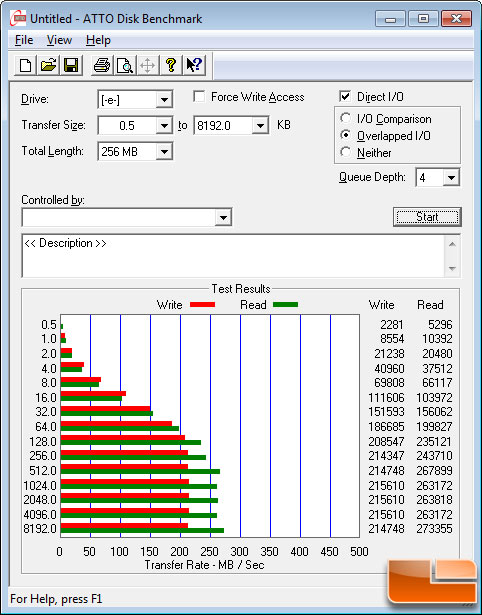
Task: Click into the Description text field
Action: tap(234, 256)
